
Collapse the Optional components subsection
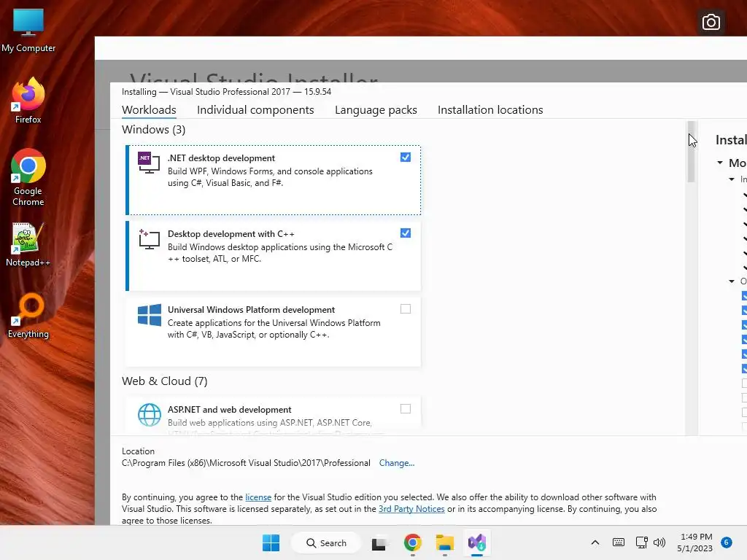click(732, 281)
